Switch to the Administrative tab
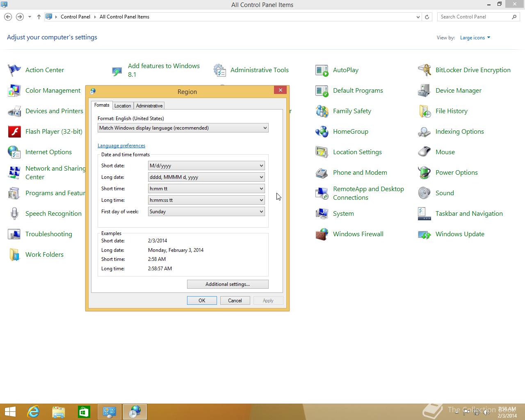525x420 pixels. pyautogui.click(x=149, y=106)
